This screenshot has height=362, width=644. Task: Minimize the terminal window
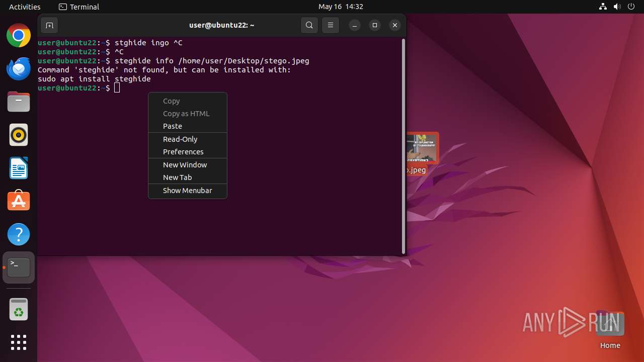click(355, 25)
